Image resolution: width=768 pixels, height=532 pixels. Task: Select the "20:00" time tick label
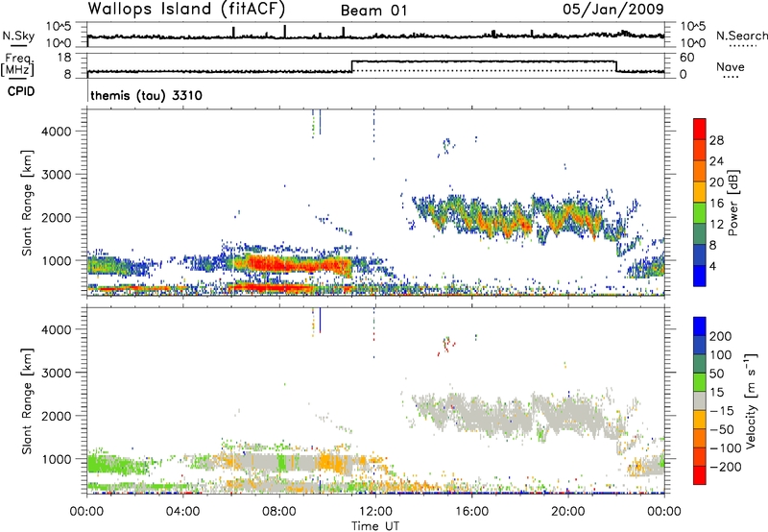pyautogui.click(x=567, y=512)
